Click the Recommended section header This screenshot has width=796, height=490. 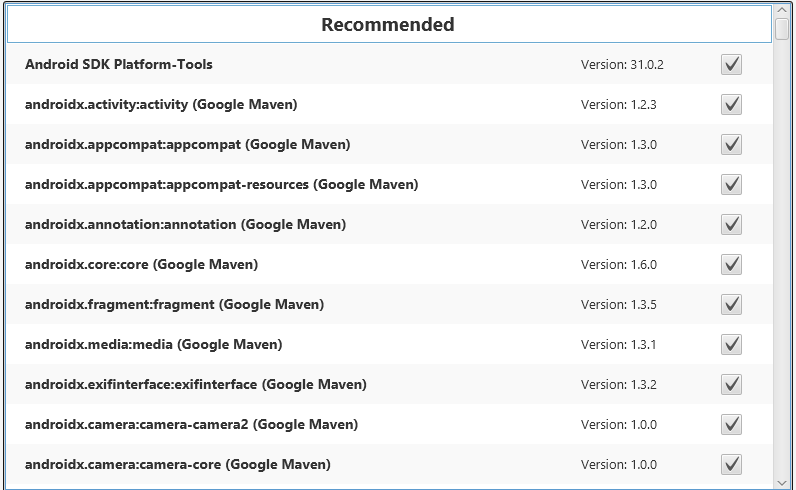point(388,25)
